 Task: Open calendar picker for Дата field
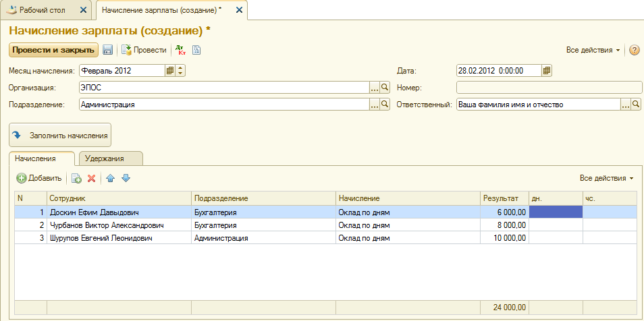[546, 71]
